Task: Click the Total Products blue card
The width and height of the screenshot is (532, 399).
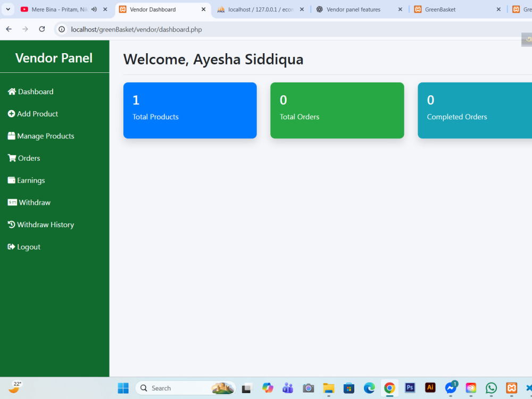Action: coord(190,110)
